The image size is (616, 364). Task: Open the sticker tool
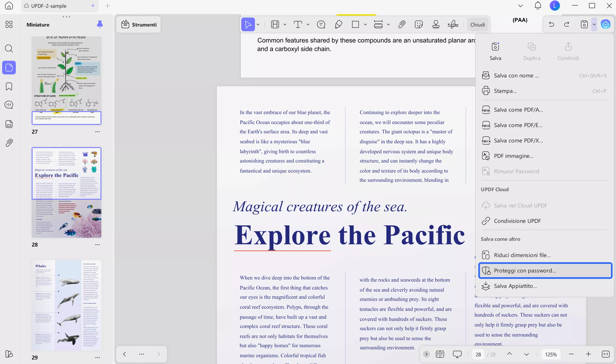(x=419, y=25)
